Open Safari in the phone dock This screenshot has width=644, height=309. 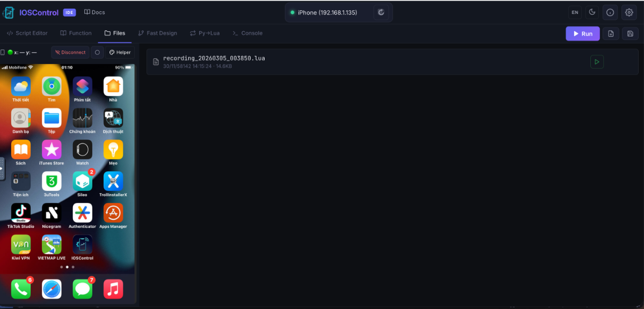pyautogui.click(x=52, y=289)
